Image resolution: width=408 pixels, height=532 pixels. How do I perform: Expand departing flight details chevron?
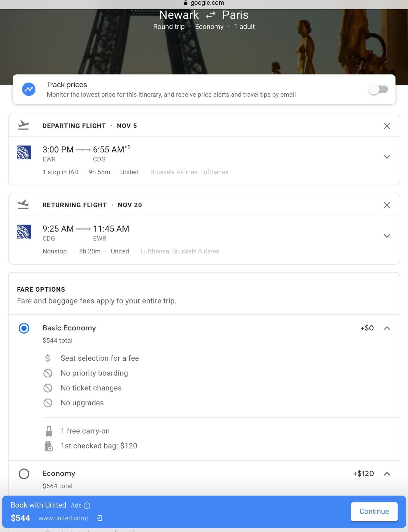point(387,157)
